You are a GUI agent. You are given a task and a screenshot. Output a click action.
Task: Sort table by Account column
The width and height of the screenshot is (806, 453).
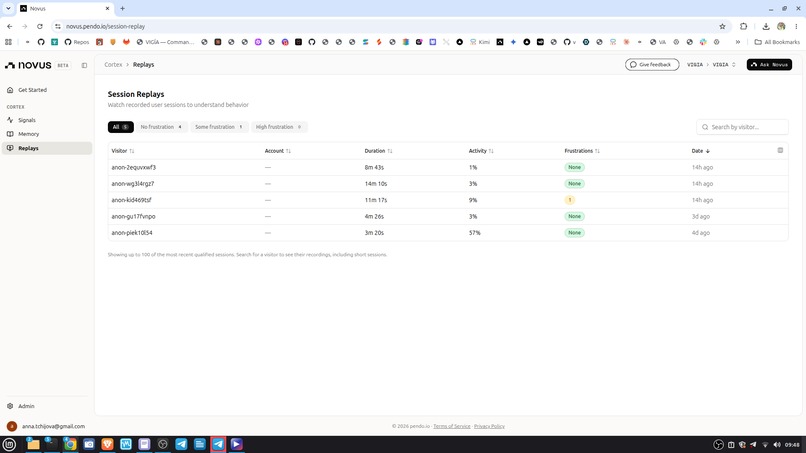point(278,151)
